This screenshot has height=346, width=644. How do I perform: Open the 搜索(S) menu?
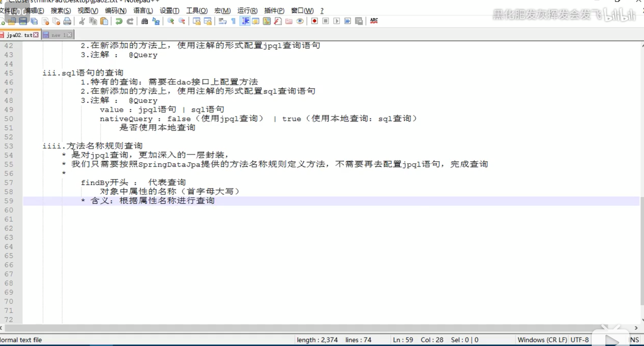61,11
